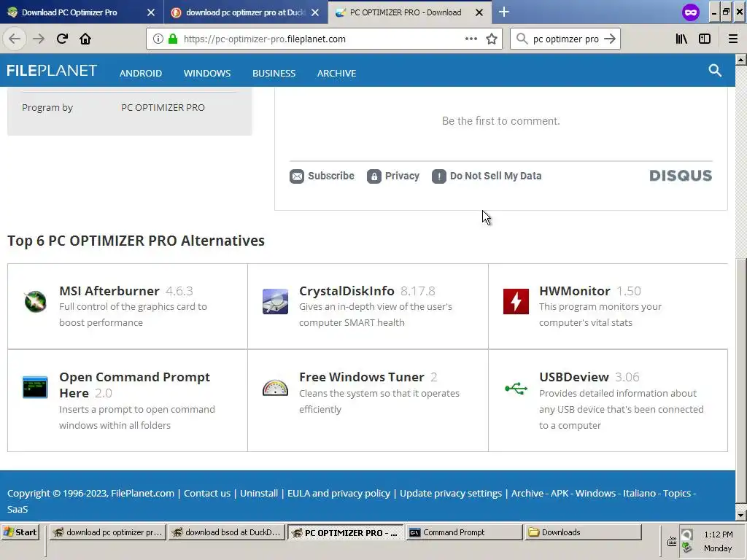Click the search box with 'pc optimzer pro'
The width and height of the screenshot is (747, 560).
(565, 39)
